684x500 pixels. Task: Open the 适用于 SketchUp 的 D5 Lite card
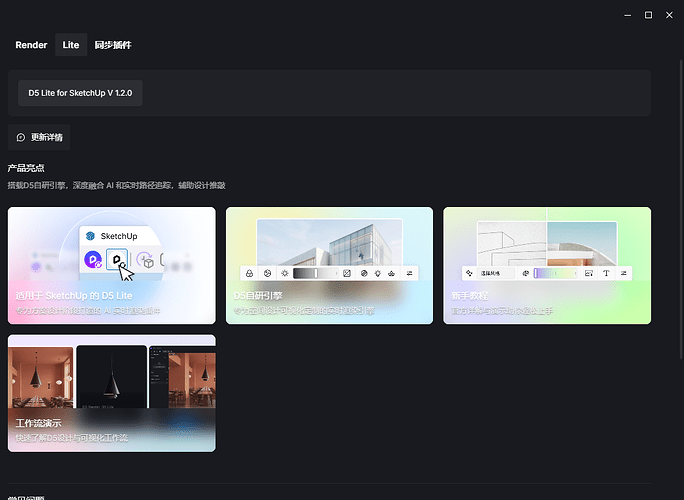(x=112, y=265)
